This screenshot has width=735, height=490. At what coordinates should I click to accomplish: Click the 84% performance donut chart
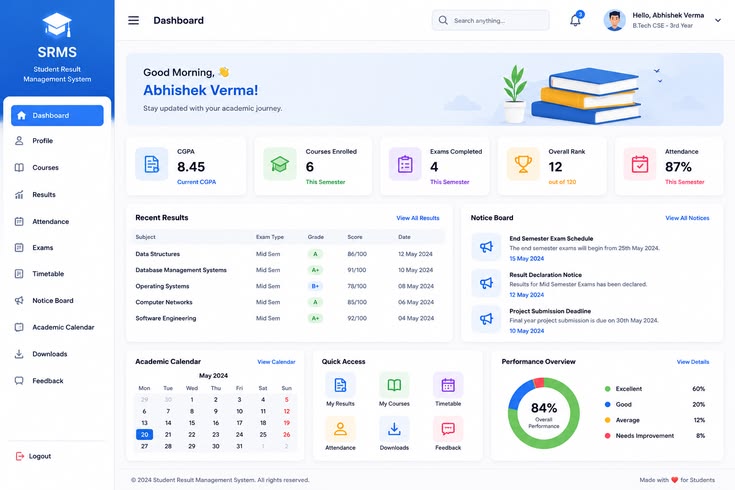(544, 413)
